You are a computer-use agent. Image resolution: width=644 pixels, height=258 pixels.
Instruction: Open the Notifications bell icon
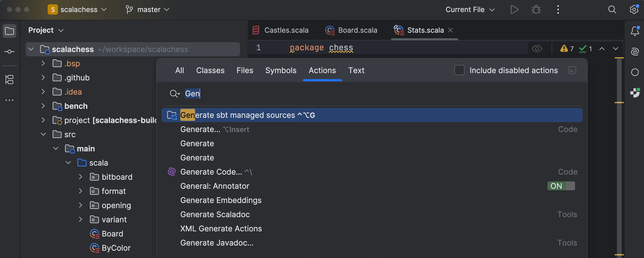point(635,31)
